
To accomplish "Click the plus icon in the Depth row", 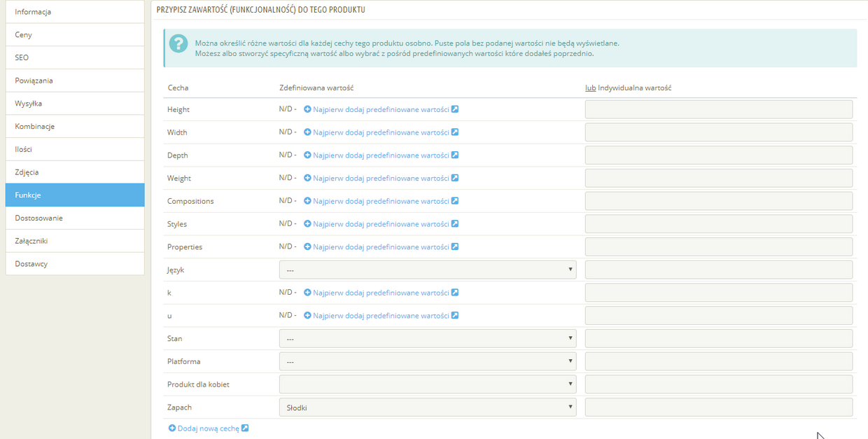I will [307, 155].
